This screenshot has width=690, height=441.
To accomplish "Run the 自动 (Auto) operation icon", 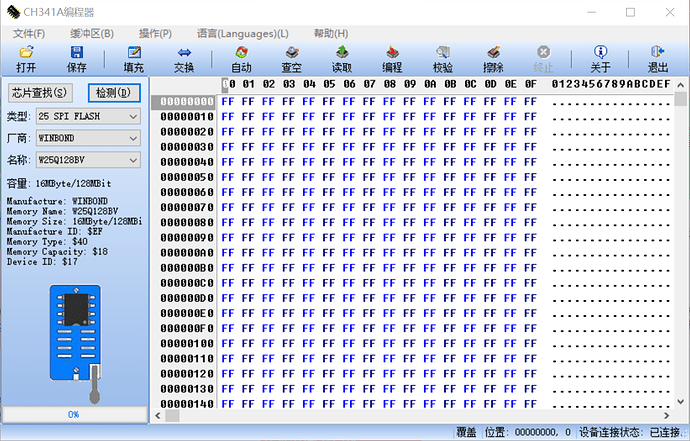I will 242,59.
